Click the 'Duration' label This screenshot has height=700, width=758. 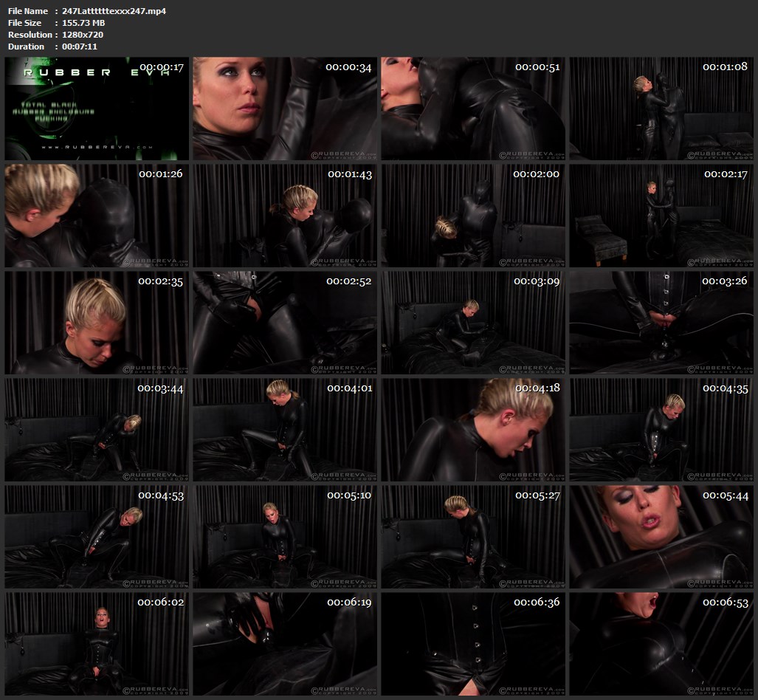(x=26, y=47)
